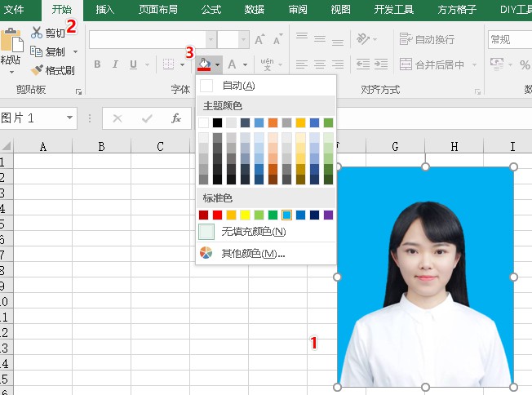Select Automatic (自动) color option
Viewport: 532px width, 395px height.
pos(237,86)
